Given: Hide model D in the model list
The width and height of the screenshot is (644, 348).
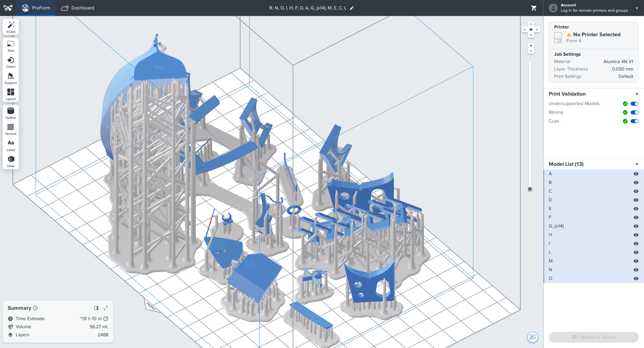Looking at the screenshot, I should (x=636, y=200).
